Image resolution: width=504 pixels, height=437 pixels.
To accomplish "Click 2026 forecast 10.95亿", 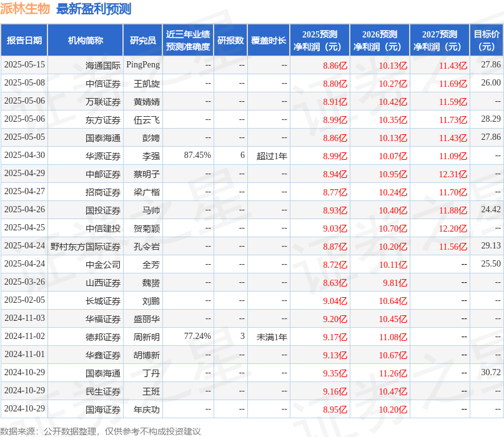I will click(393, 174).
